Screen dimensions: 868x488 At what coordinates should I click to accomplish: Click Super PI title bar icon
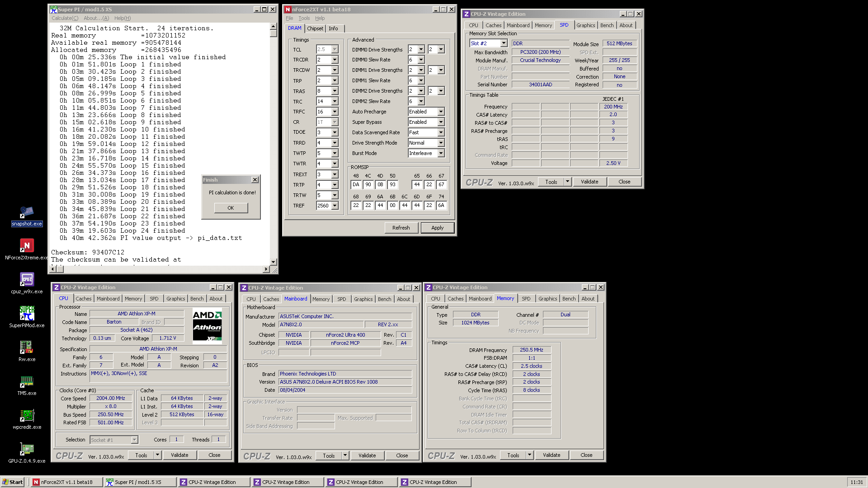tap(53, 9)
